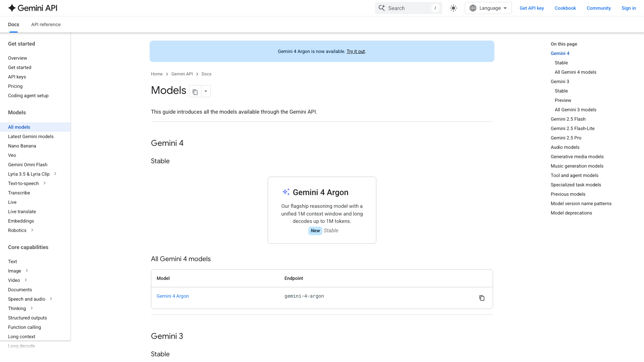The width and height of the screenshot is (644, 362).
Task: Jump to Tool and agent models
Action: click(575, 175)
